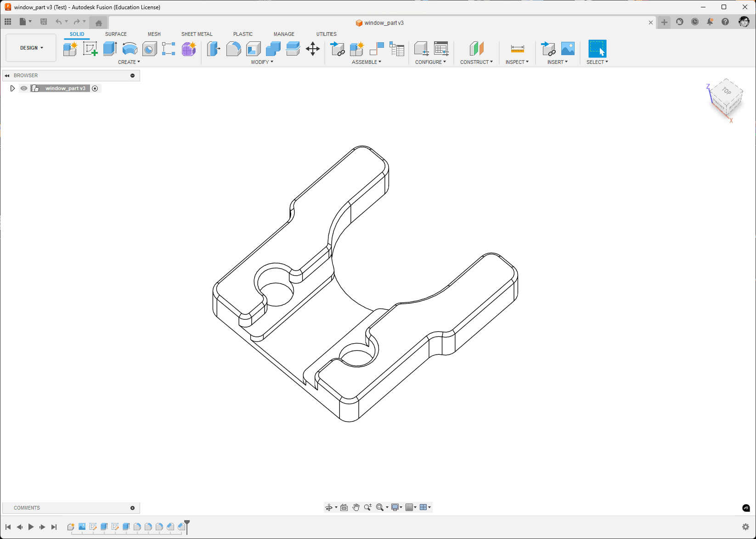Select the Offset Plane construct tool
Image resolution: width=756 pixels, height=539 pixels.
coord(476,49)
